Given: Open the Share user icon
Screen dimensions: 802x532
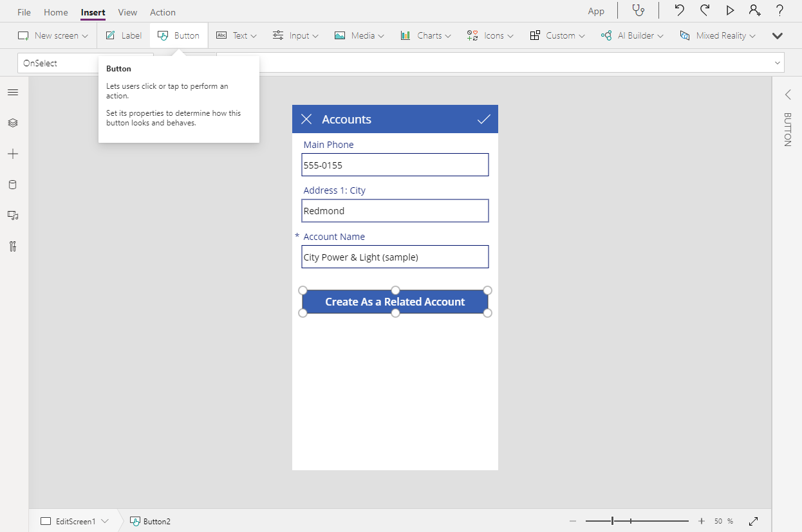Looking at the screenshot, I should [x=754, y=10].
